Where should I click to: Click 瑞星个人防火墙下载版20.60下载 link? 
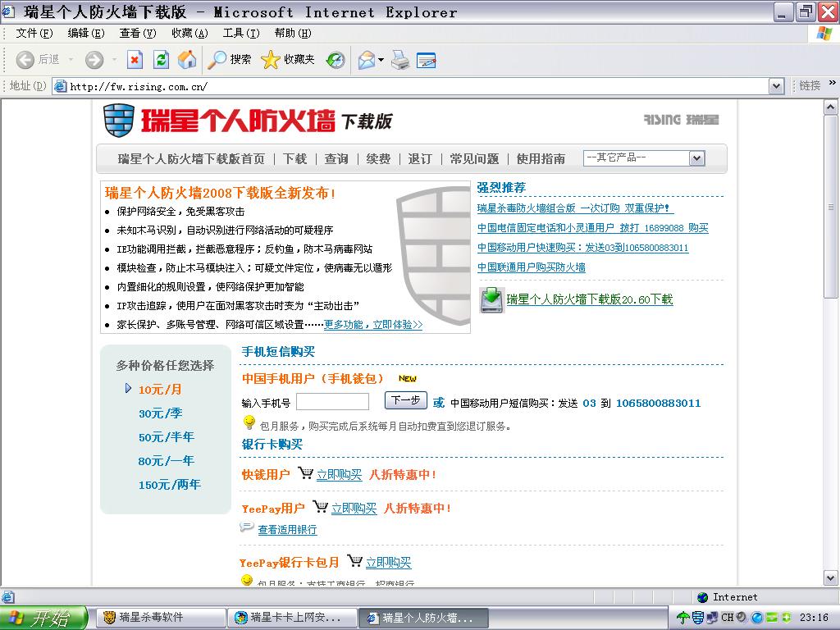click(589, 299)
